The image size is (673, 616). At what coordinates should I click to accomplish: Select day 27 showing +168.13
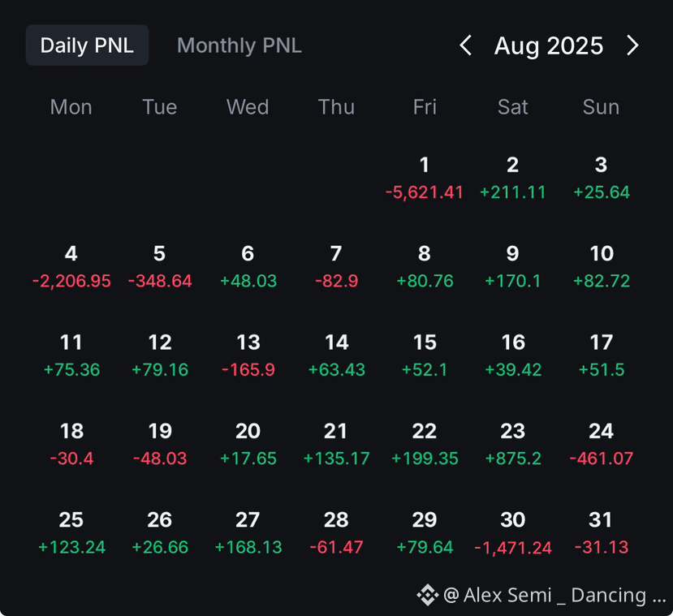coord(248,533)
